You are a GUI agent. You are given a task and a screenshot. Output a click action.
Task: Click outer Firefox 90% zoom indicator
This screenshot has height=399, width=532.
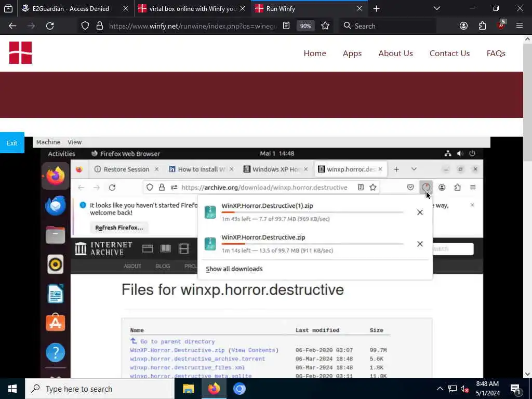(x=305, y=26)
